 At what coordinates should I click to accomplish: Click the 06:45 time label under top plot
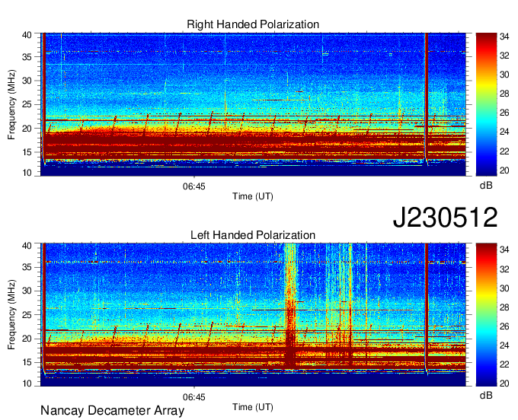pos(194,186)
